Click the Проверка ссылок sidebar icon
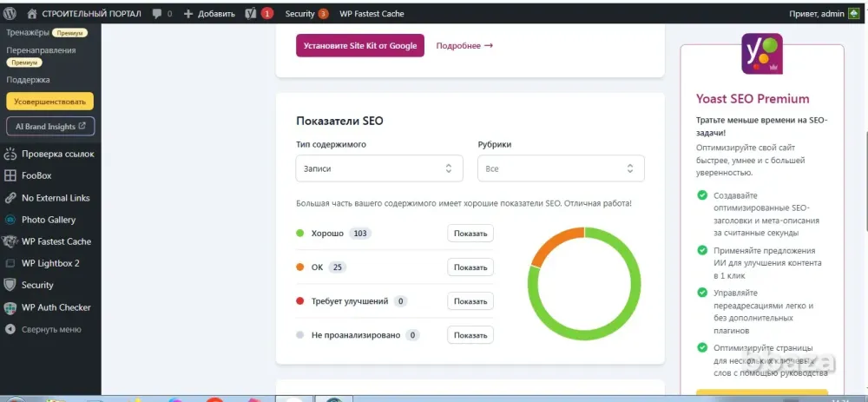This screenshot has height=402, width=868. click(x=10, y=154)
